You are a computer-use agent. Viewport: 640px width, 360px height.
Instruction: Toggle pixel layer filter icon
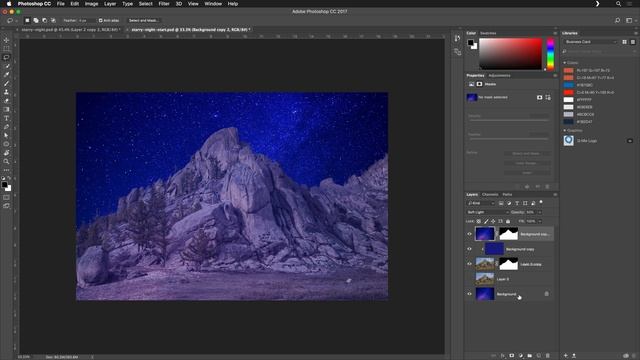(x=501, y=203)
